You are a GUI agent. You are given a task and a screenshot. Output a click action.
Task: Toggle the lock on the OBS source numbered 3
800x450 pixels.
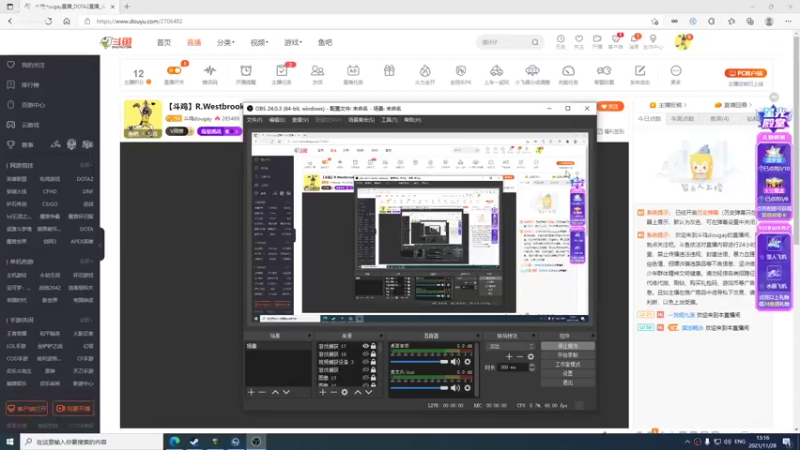pos(373,362)
